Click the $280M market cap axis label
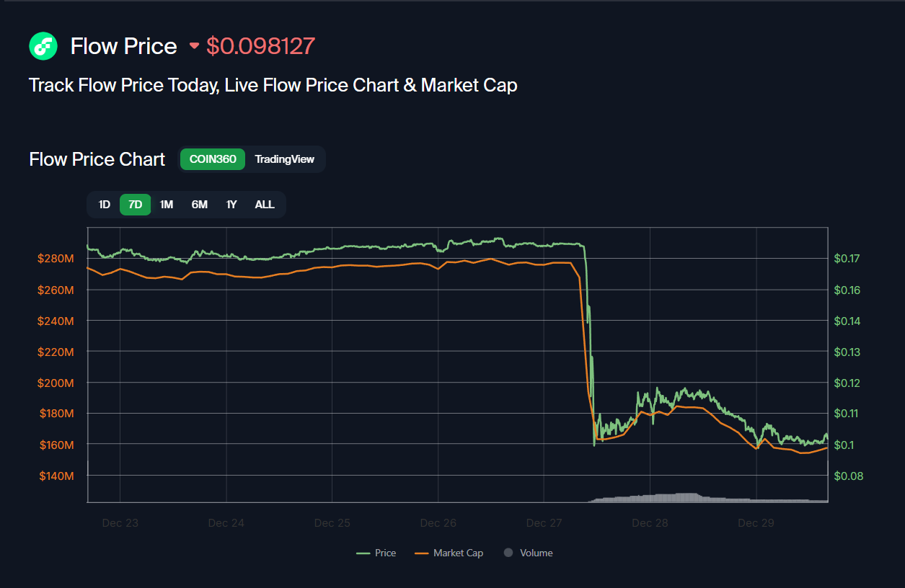The height and width of the screenshot is (588, 905). pyautogui.click(x=56, y=259)
